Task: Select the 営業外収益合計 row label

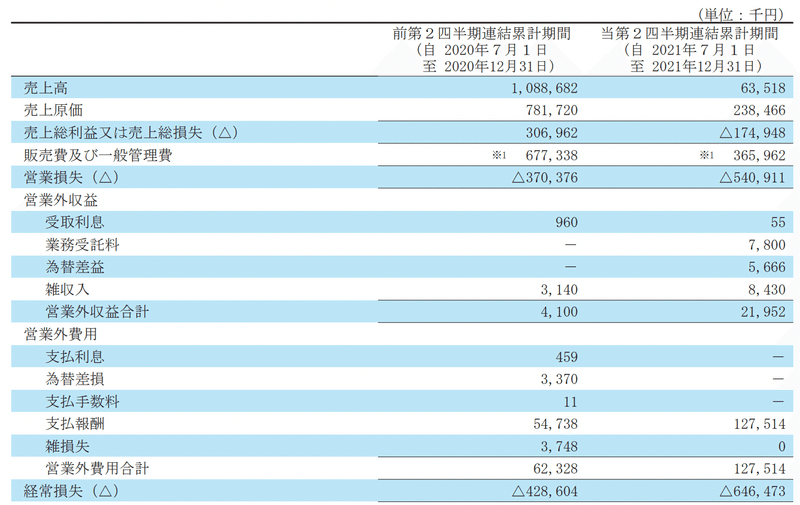Action: (x=97, y=312)
